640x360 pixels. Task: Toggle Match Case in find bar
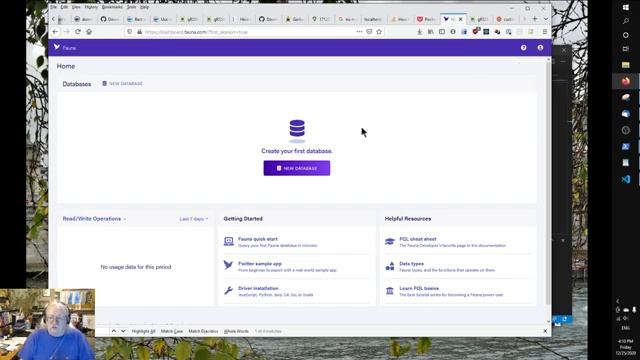pos(171,331)
